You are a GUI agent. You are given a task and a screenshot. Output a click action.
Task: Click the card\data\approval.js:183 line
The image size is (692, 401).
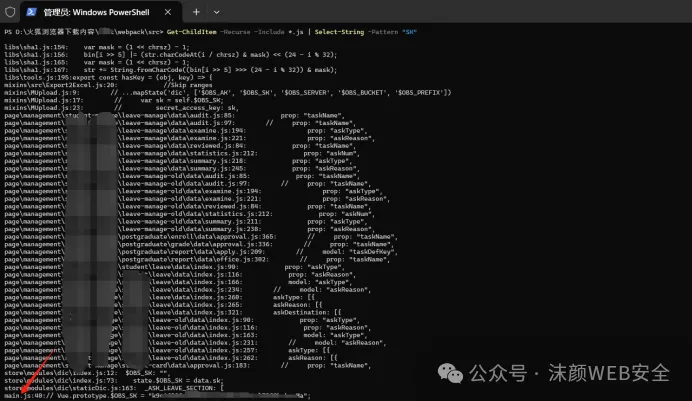coord(188,365)
